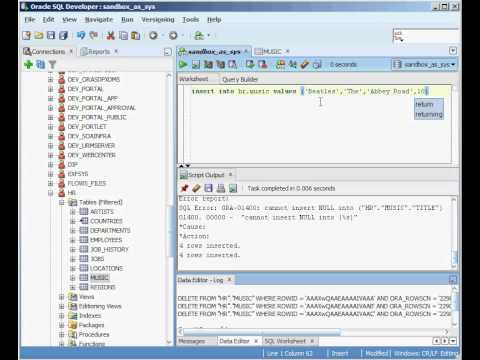The height and width of the screenshot is (360, 480).
Task: Switch to the Reports tab
Action: coord(99,51)
